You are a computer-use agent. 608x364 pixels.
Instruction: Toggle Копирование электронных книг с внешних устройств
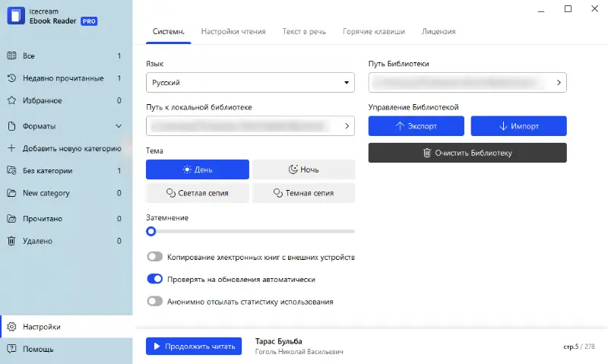155,257
